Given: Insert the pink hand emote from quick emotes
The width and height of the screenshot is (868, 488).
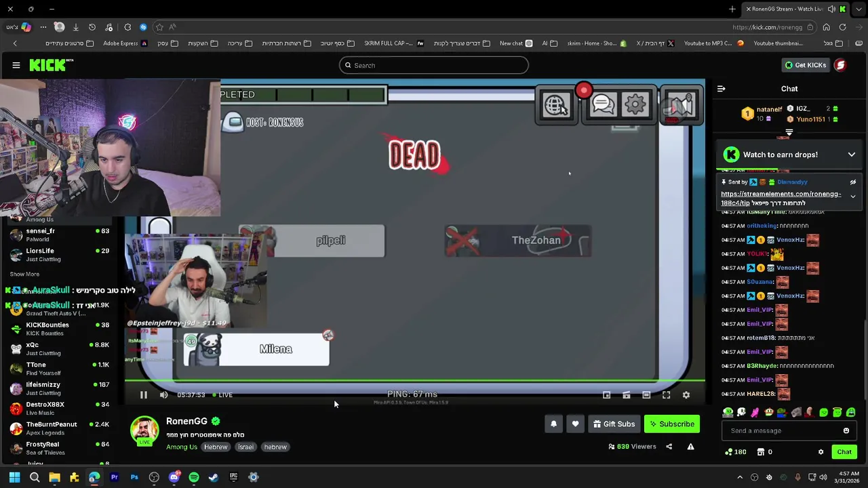Looking at the screenshot, I should [x=755, y=412].
